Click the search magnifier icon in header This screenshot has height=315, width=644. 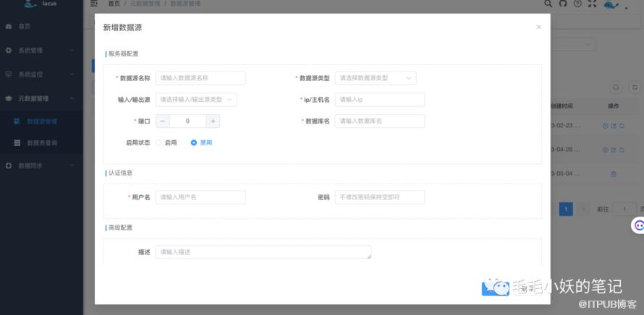(x=548, y=4)
